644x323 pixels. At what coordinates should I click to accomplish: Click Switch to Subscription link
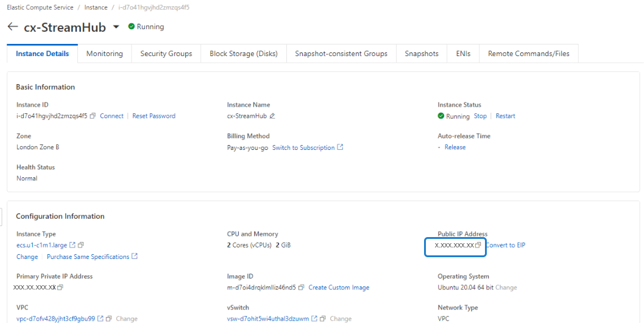(x=303, y=147)
